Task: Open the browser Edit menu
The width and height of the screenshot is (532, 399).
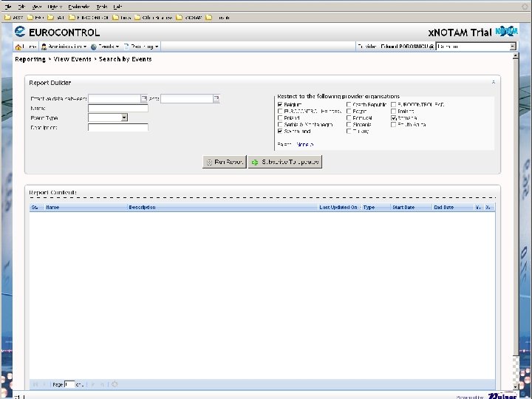Action: 21,7
